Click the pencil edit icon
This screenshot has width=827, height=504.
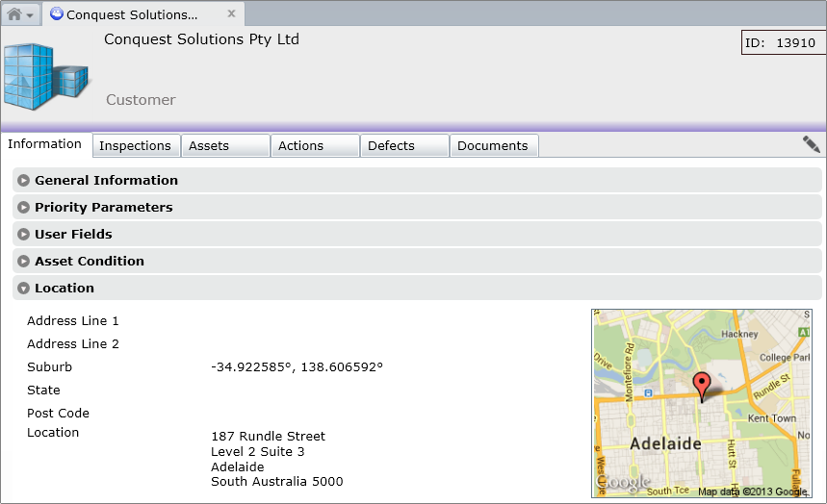click(811, 144)
